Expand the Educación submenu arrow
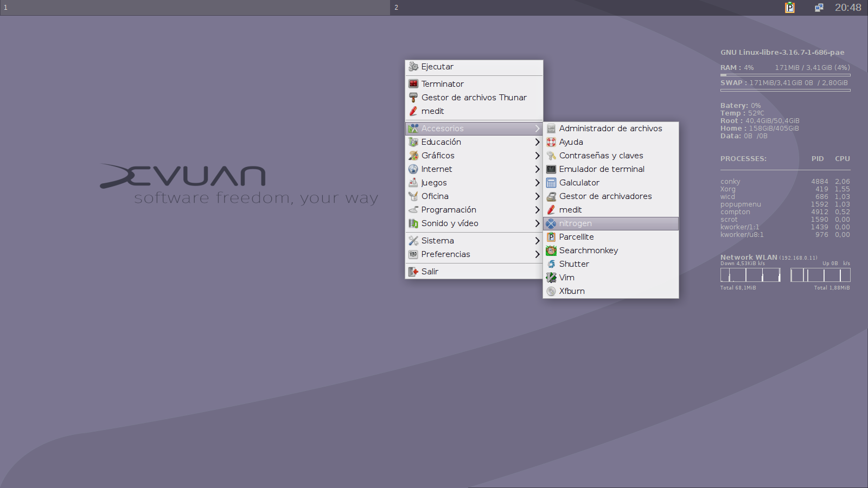 coord(537,142)
